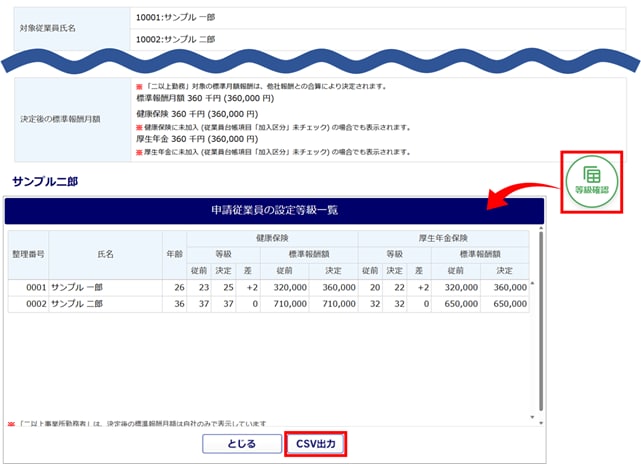Click the CSV出力 button
The height and width of the screenshot is (464, 641).
coord(316,444)
